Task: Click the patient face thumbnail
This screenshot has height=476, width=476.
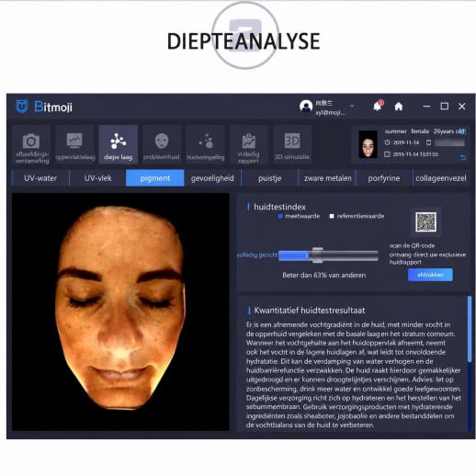Action: point(368,144)
